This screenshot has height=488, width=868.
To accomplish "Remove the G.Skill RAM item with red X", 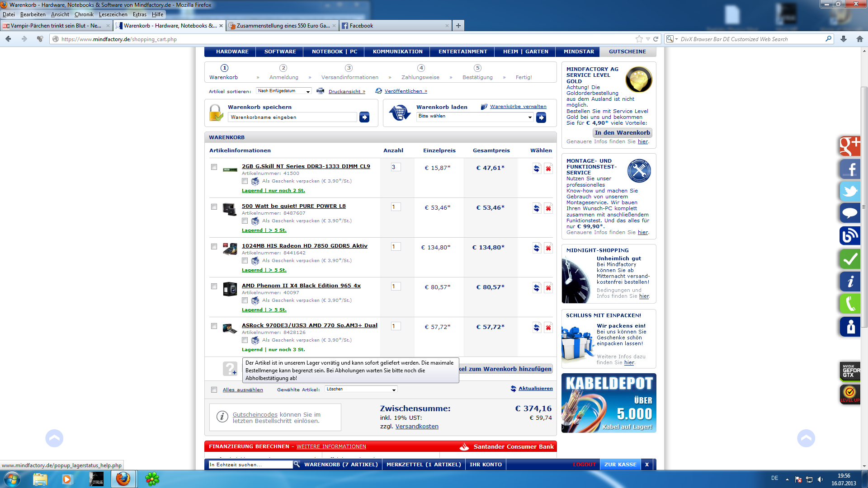I will [548, 169].
